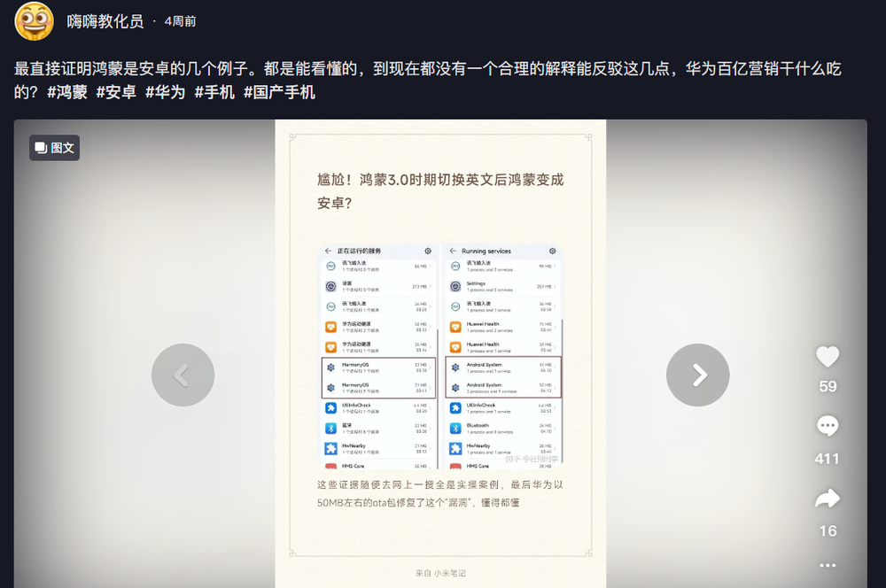Open comments via speech bubble icon
Image resolution: width=886 pixels, height=588 pixels.
click(828, 426)
